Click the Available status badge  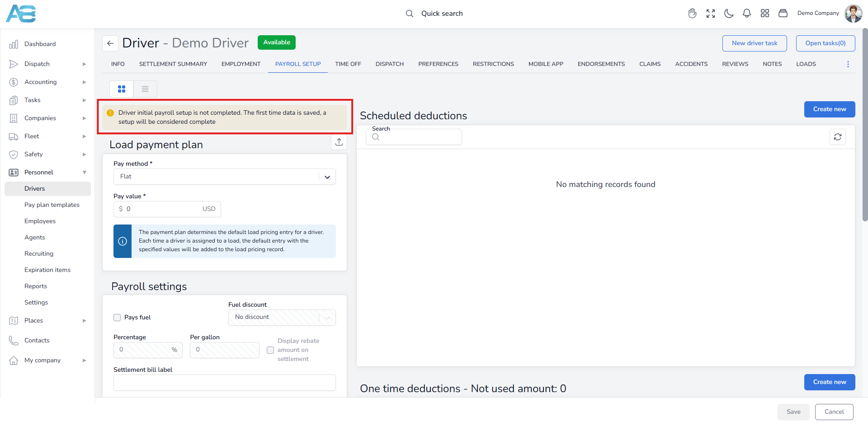pos(277,42)
